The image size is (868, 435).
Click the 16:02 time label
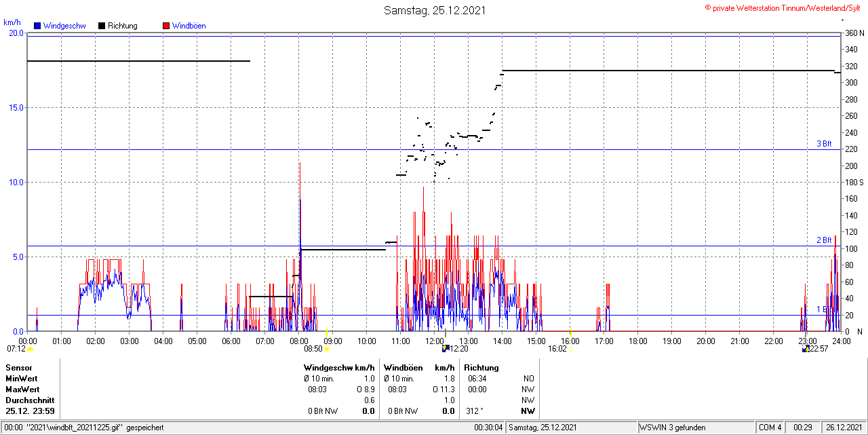557,349
